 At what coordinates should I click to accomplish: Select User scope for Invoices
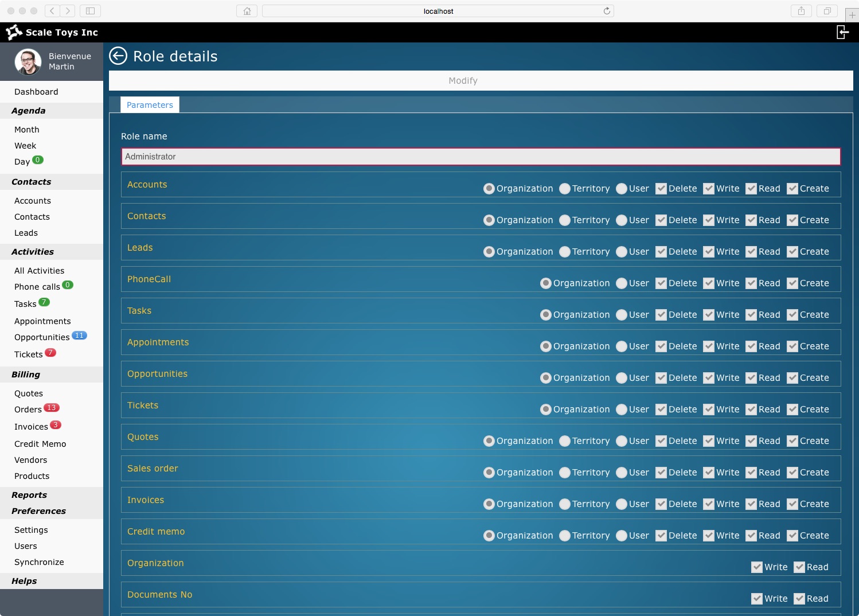622,504
